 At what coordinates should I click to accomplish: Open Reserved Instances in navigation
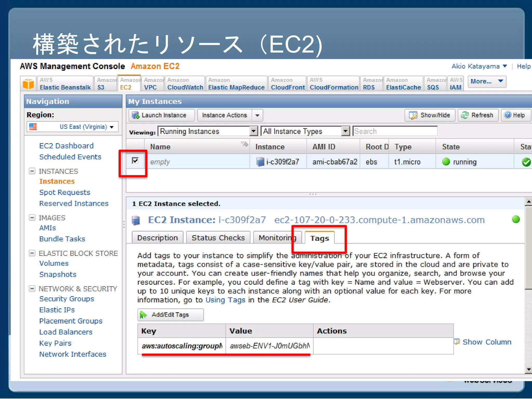click(x=74, y=203)
